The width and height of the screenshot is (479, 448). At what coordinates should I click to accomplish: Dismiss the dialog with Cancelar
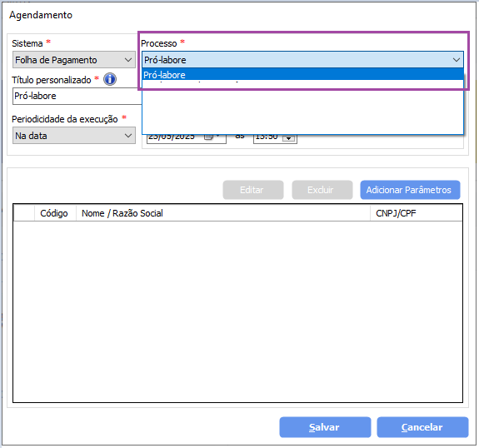(422, 427)
